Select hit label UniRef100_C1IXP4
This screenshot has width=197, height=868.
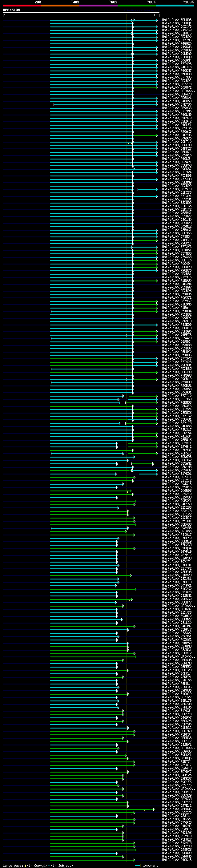click(x=177, y=410)
